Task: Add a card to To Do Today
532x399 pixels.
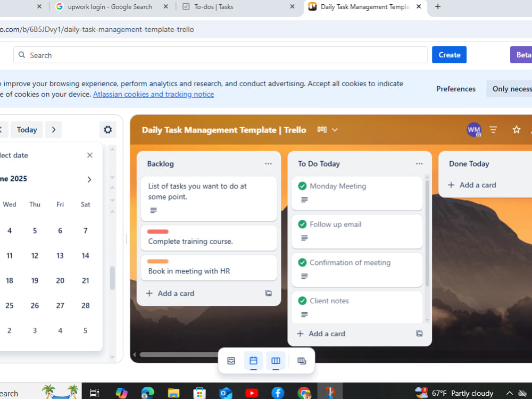Action: [321, 334]
